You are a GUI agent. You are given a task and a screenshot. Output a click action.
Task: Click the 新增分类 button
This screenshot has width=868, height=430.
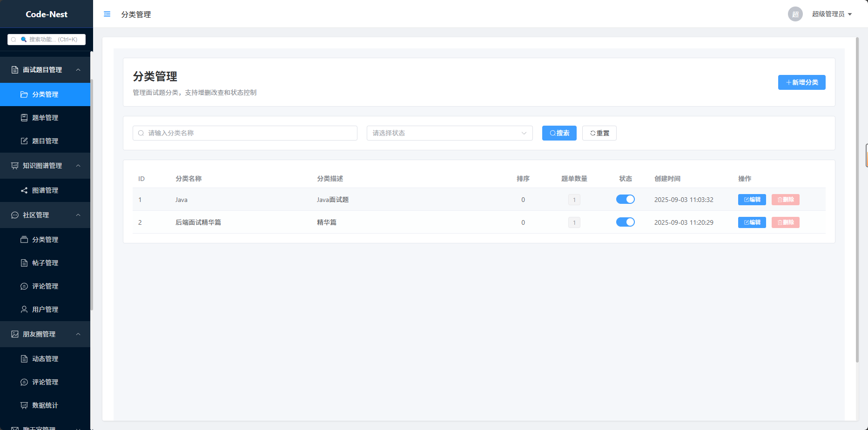point(801,82)
